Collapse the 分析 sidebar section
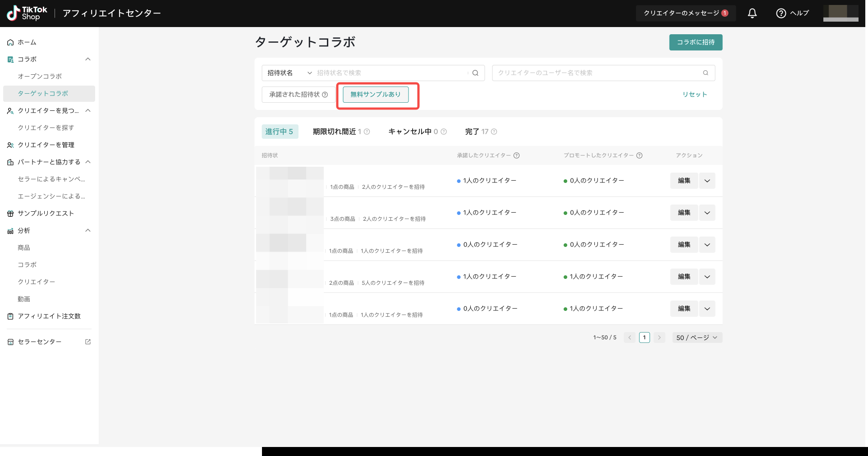 88,231
